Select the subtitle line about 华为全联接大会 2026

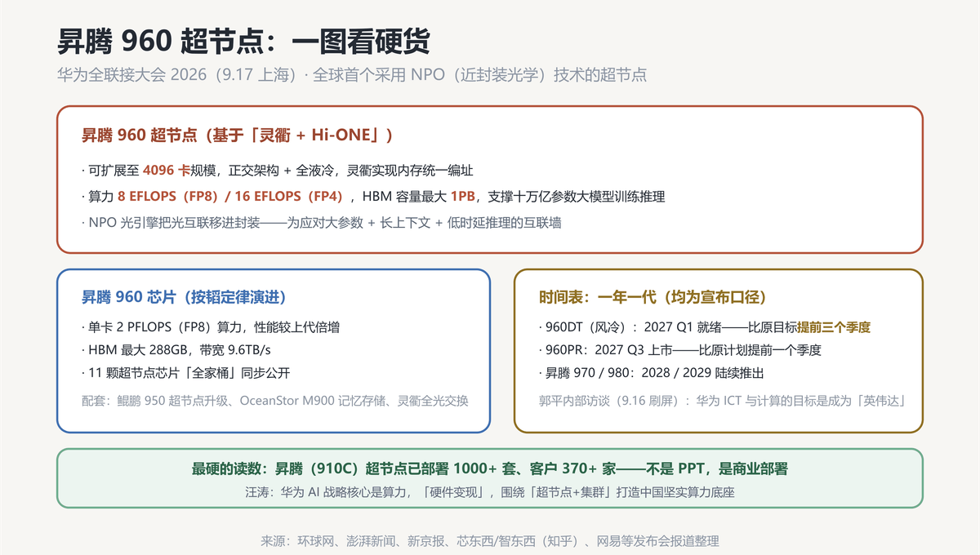pos(352,75)
